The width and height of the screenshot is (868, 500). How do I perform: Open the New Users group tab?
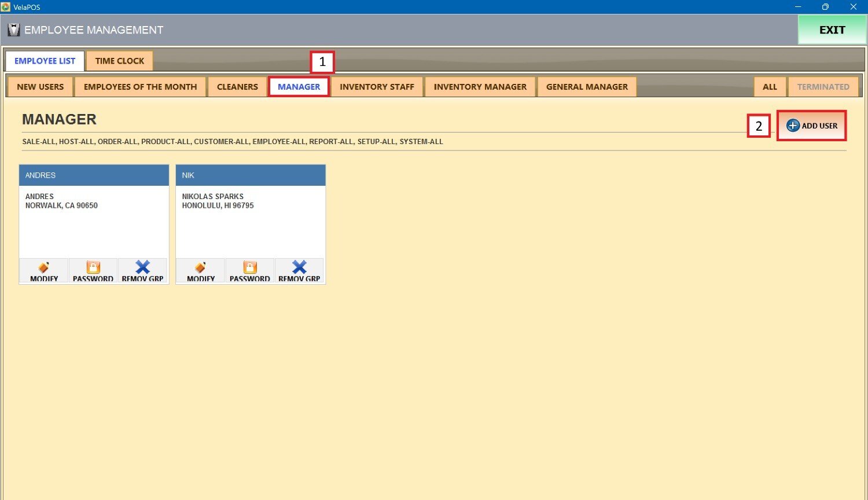[x=41, y=87]
